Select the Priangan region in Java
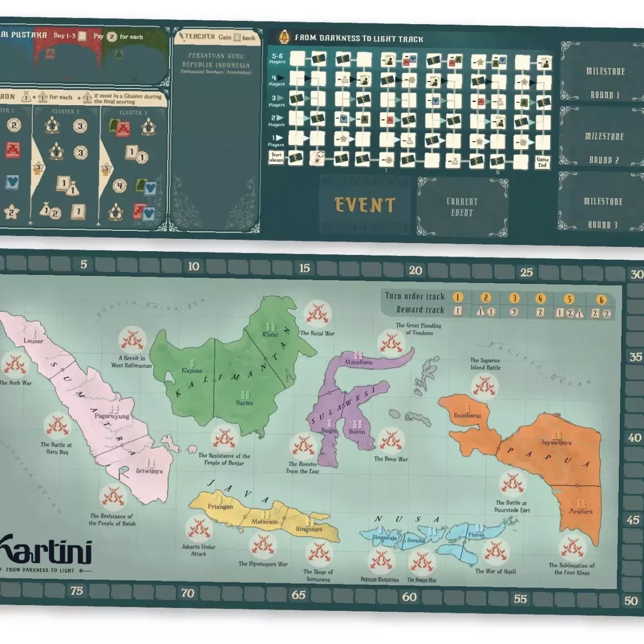 click(x=221, y=507)
